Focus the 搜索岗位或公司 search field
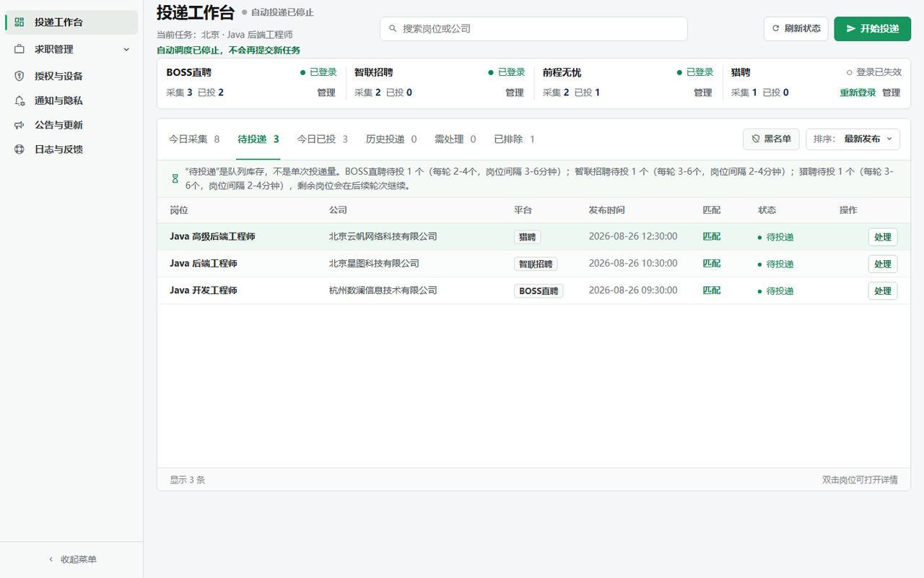The image size is (924, 578). pyautogui.click(x=533, y=29)
